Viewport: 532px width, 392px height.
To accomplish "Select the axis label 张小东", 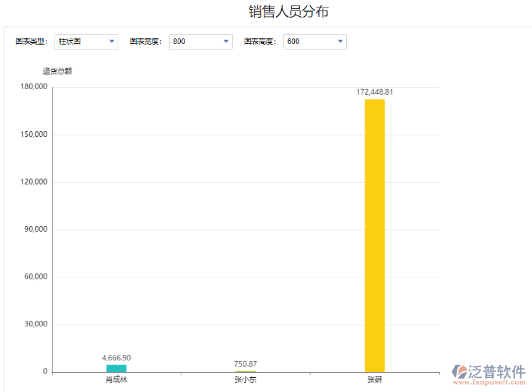I will click(x=245, y=379).
